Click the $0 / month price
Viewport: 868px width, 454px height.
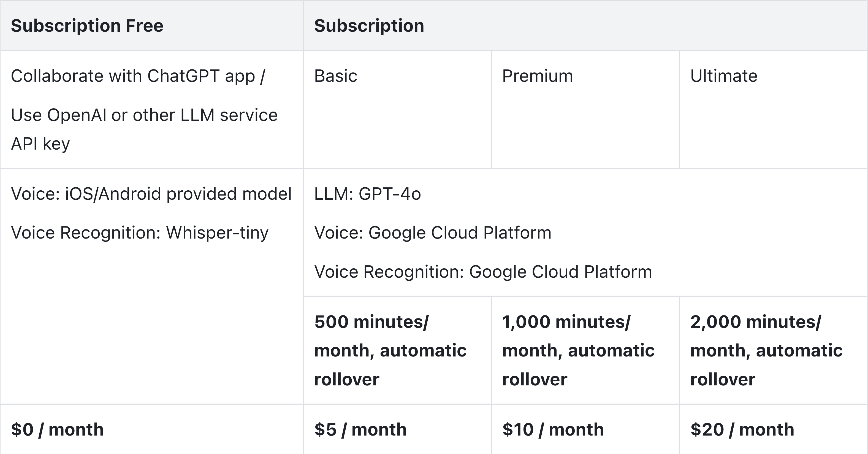(57, 429)
